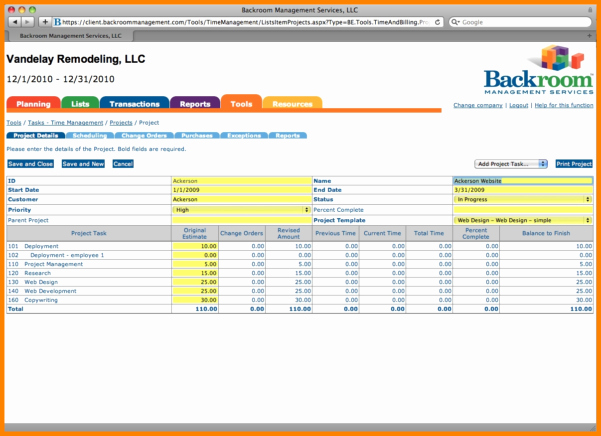Image resolution: width=601 pixels, height=436 pixels.
Task: Open the Change Orders sub-tab
Action: (x=144, y=136)
